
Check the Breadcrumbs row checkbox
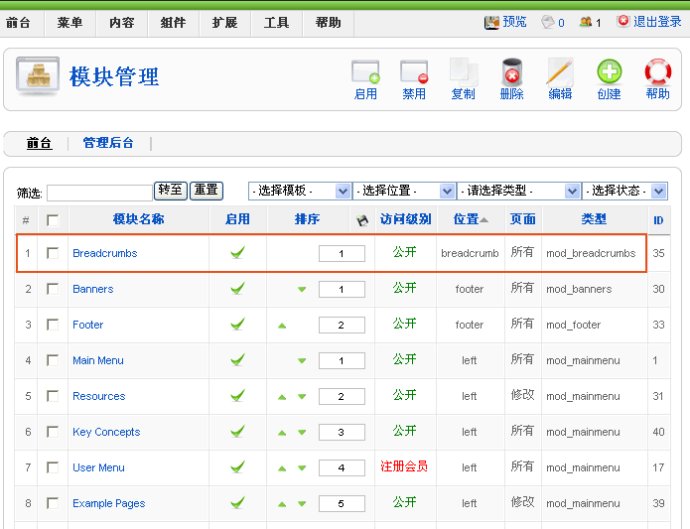coord(52,253)
